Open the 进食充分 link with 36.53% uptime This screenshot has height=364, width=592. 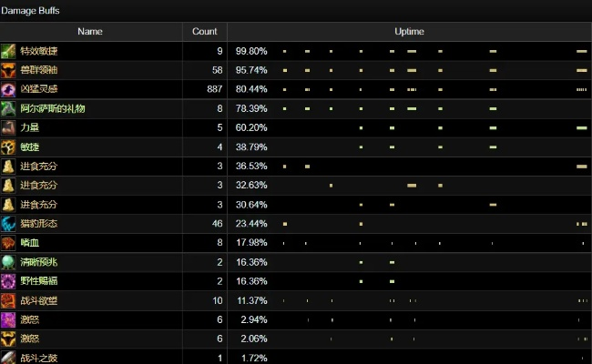(38, 166)
